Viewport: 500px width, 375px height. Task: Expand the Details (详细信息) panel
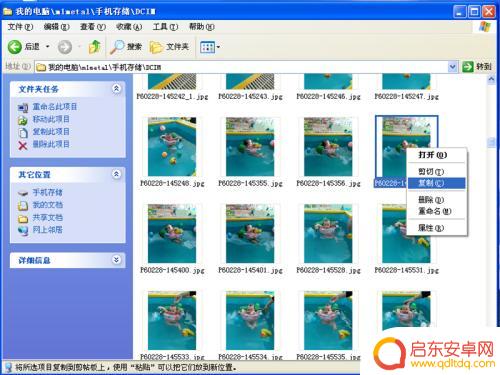coord(116,260)
